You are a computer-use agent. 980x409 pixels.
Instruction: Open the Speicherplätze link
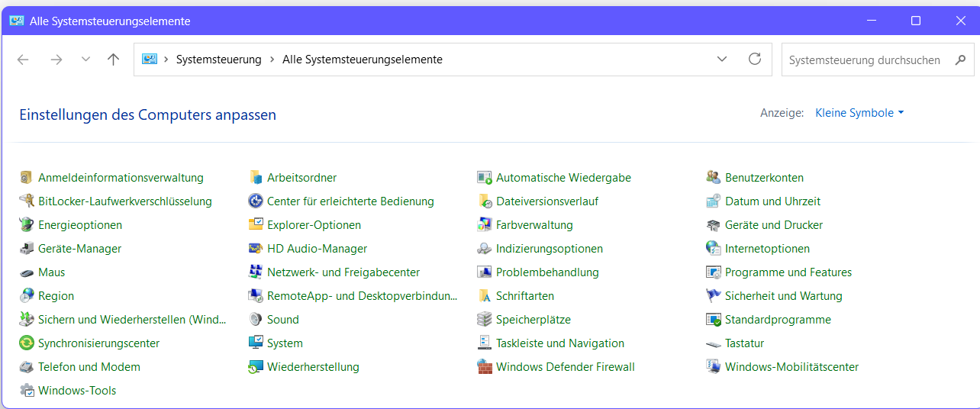(x=534, y=320)
